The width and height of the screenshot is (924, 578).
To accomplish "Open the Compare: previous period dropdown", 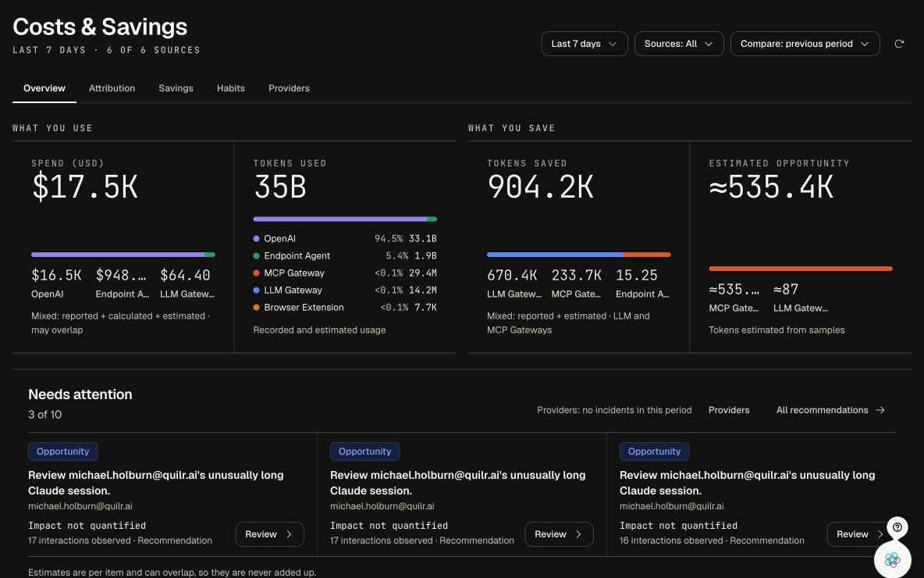I will 805,44.
